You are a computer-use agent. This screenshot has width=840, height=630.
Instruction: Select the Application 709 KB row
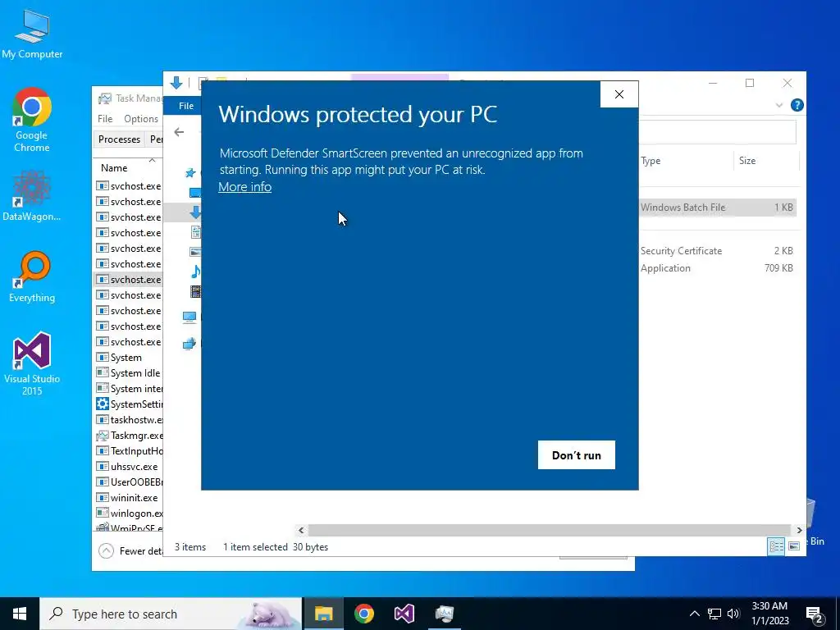(x=717, y=268)
